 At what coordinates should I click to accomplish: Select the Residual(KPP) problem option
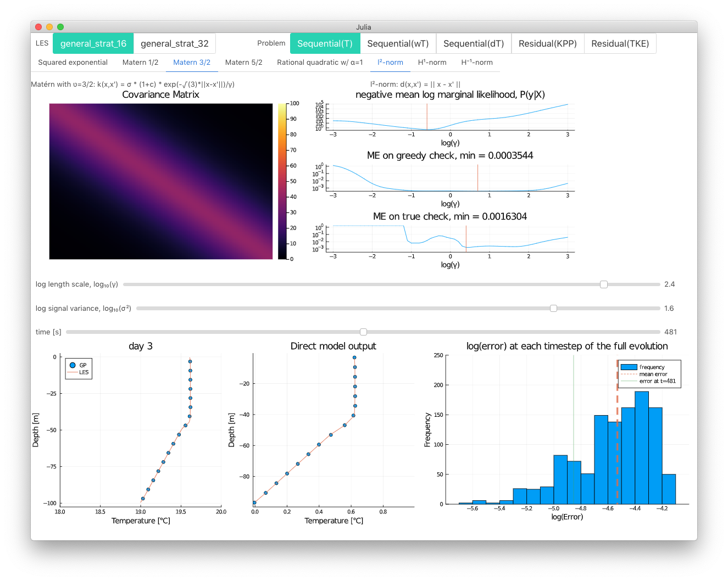click(x=548, y=43)
